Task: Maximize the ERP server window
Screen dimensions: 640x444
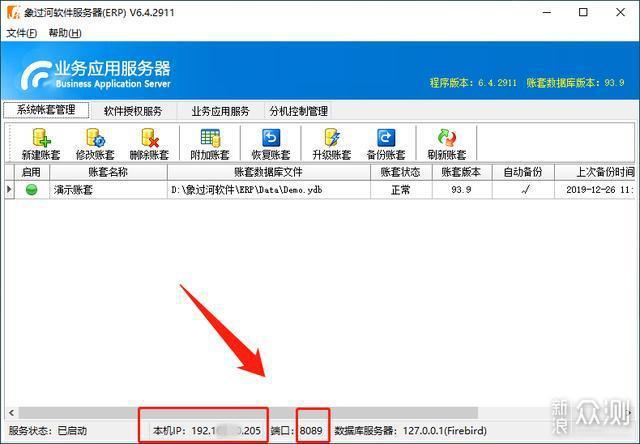Action: pyautogui.click(x=584, y=12)
